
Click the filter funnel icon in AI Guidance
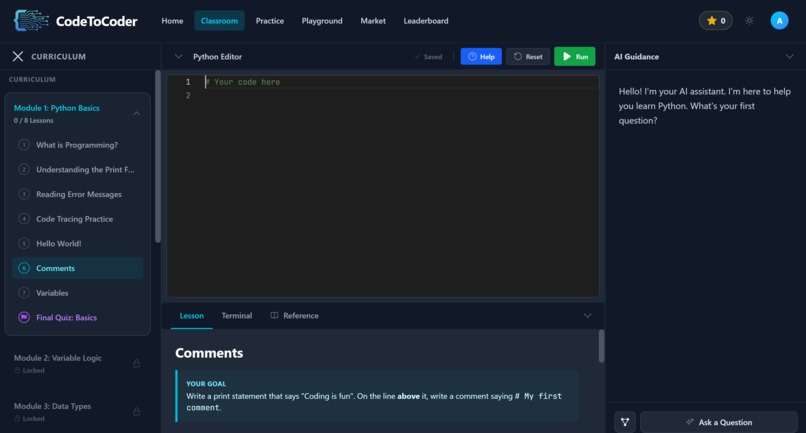[625, 422]
